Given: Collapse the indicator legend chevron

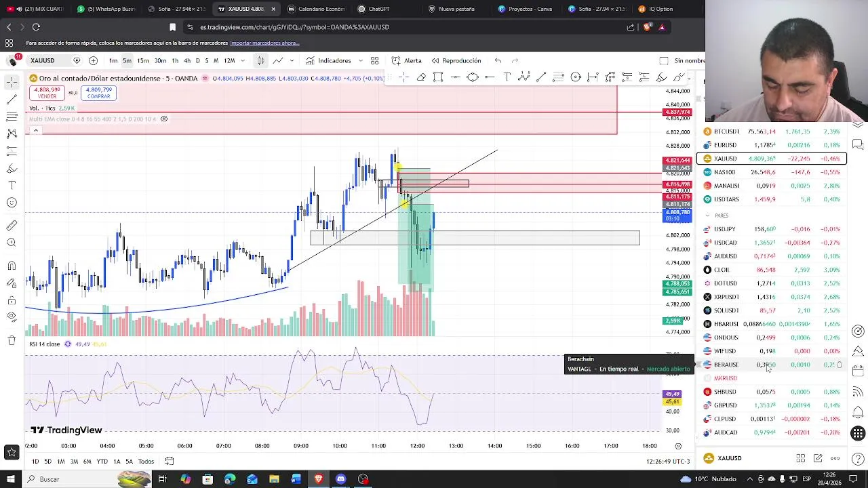Looking at the screenshot, I should 35,131.
